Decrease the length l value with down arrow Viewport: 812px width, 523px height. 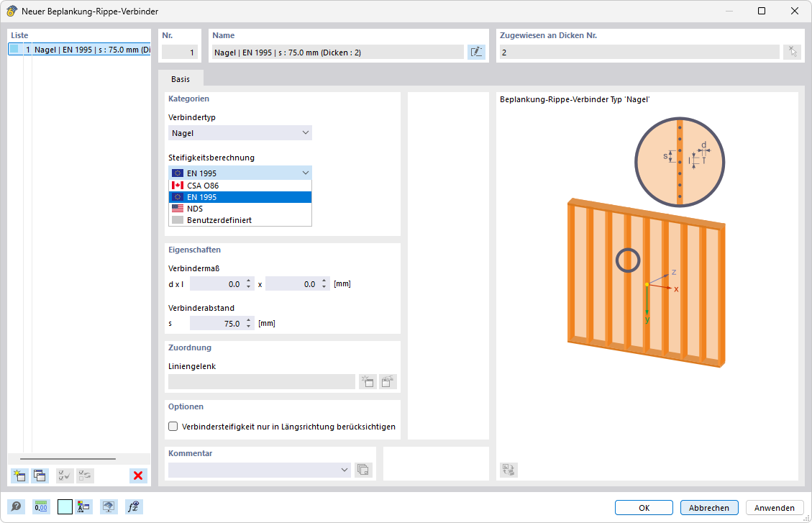(324, 287)
